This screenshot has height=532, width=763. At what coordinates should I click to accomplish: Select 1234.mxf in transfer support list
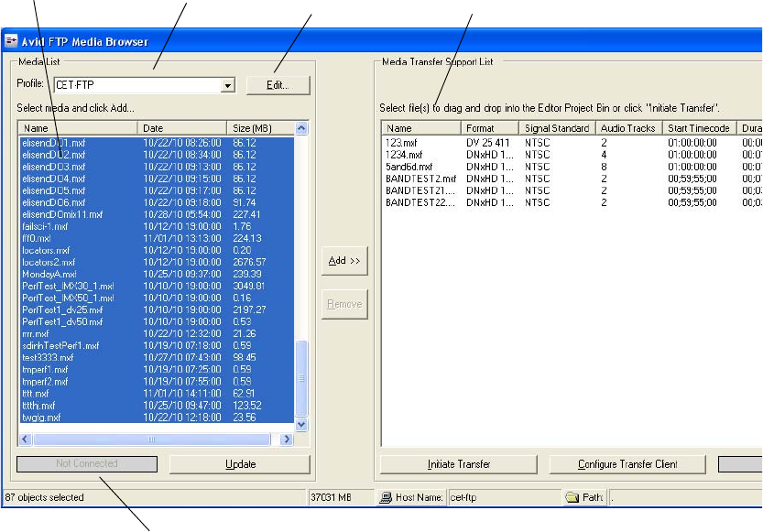[x=404, y=155]
